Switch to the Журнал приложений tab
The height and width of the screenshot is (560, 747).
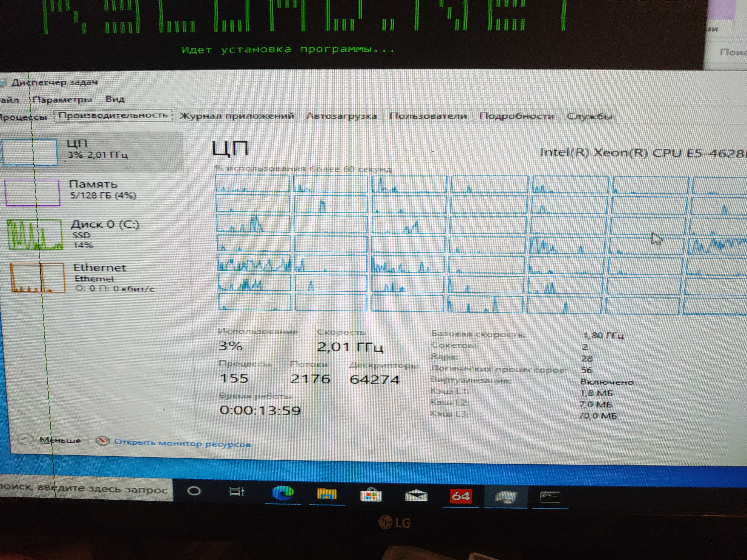236,116
